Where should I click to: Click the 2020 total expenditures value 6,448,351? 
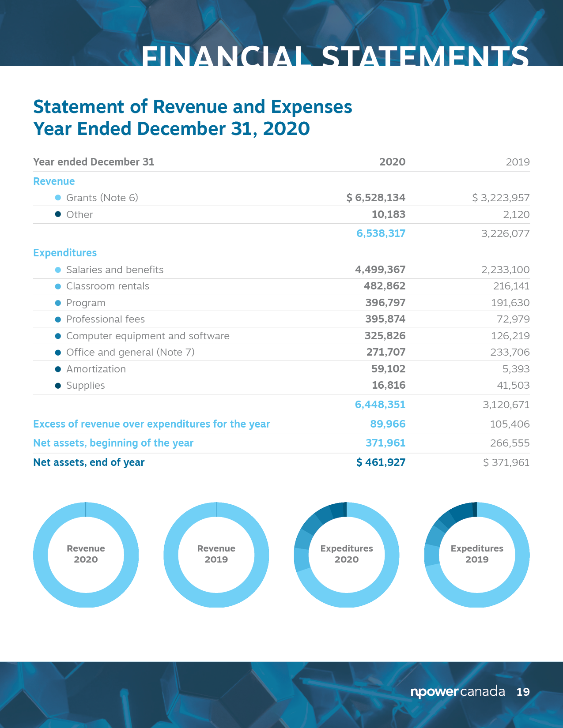coord(380,405)
